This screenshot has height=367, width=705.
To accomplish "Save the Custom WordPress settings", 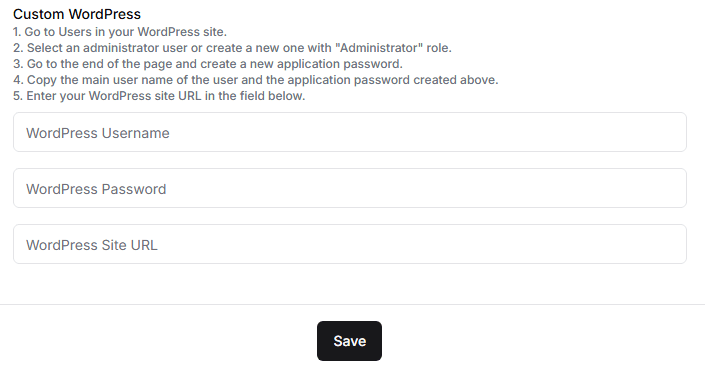I will 349,341.
